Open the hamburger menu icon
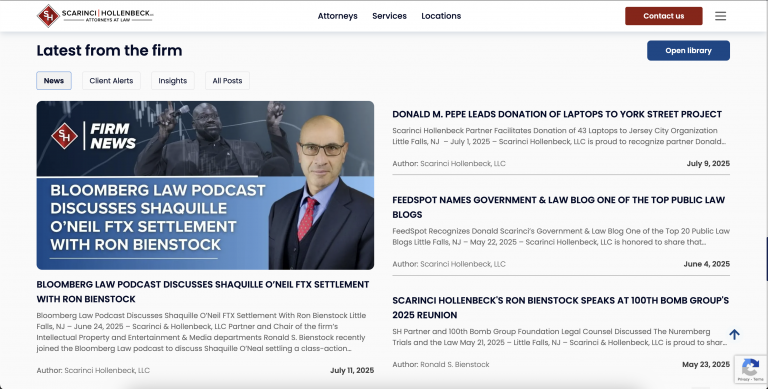This screenshot has height=389, width=768. (x=720, y=16)
